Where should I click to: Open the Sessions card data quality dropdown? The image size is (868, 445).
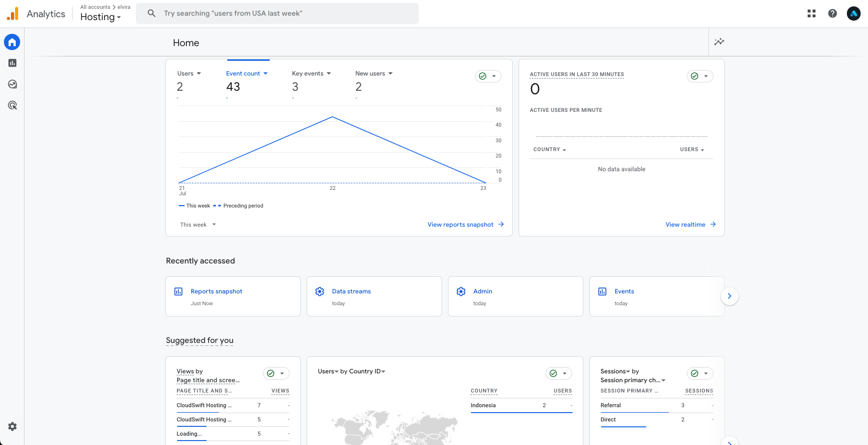click(700, 374)
